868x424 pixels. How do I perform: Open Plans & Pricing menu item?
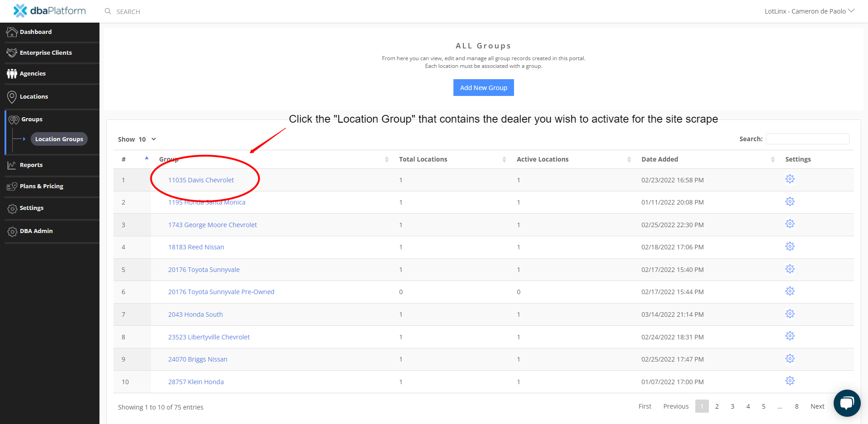[42, 186]
